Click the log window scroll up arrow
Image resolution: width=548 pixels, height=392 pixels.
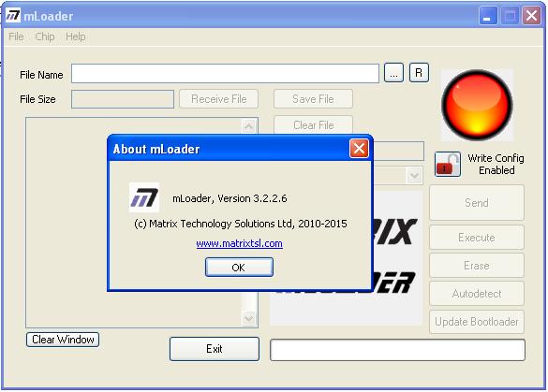tap(248, 126)
